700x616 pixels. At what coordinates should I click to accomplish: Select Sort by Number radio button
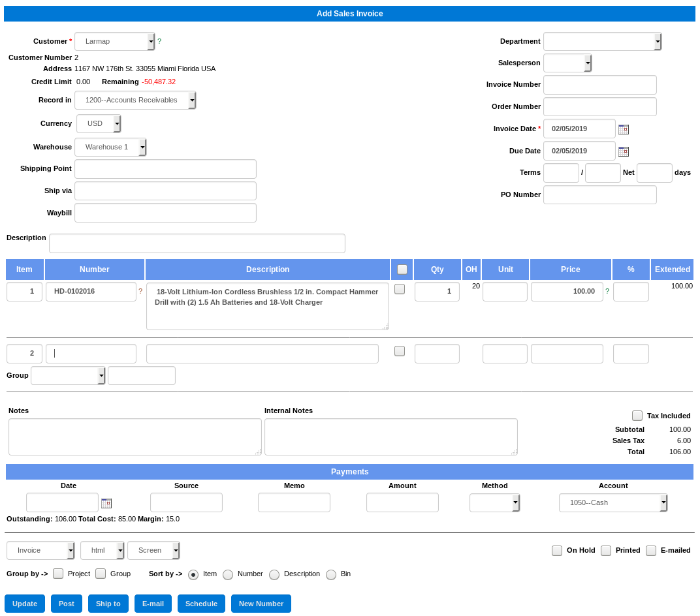[228, 574]
